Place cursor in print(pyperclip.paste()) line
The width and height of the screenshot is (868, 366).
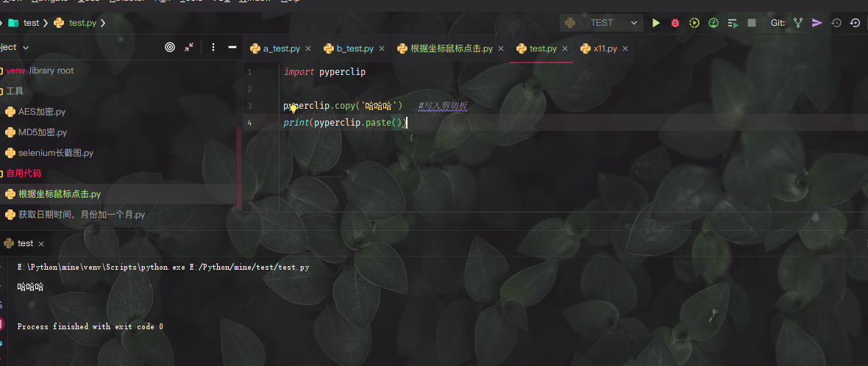tap(346, 122)
